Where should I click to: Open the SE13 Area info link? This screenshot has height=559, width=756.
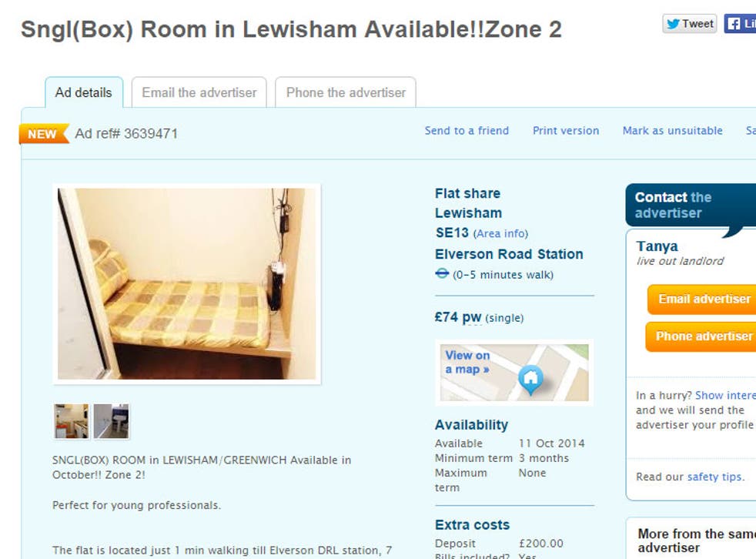[x=500, y=233]
